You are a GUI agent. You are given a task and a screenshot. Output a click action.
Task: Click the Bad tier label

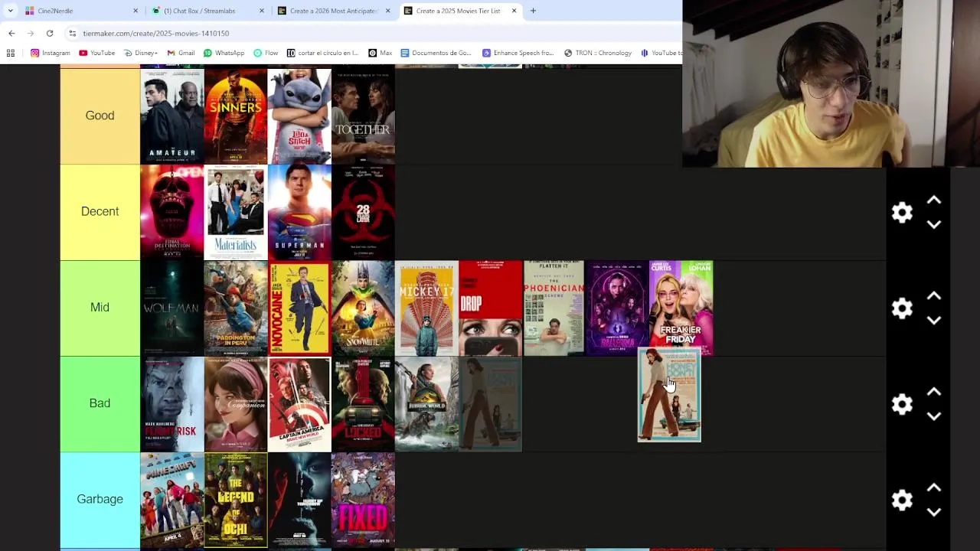click(x=100, y=403)
